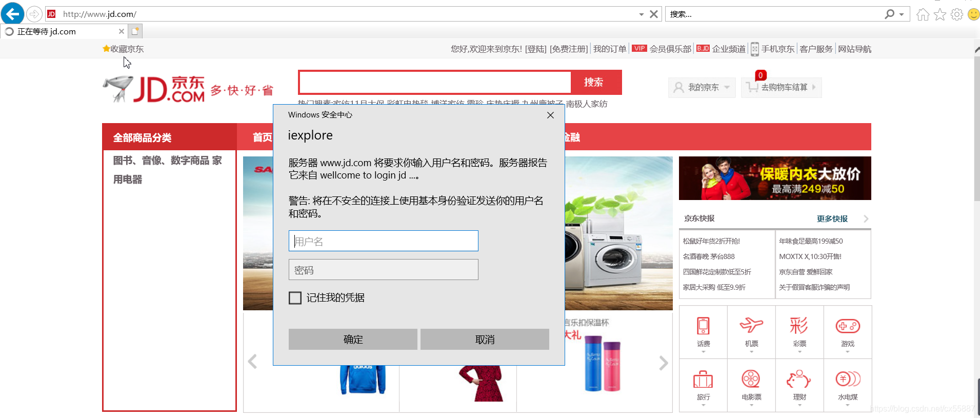Select 首页 navigation tab

(262, 137)
